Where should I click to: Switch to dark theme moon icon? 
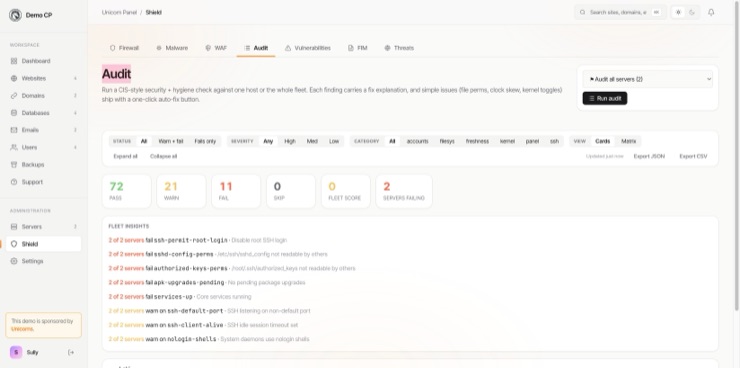[x=692, y=12]
